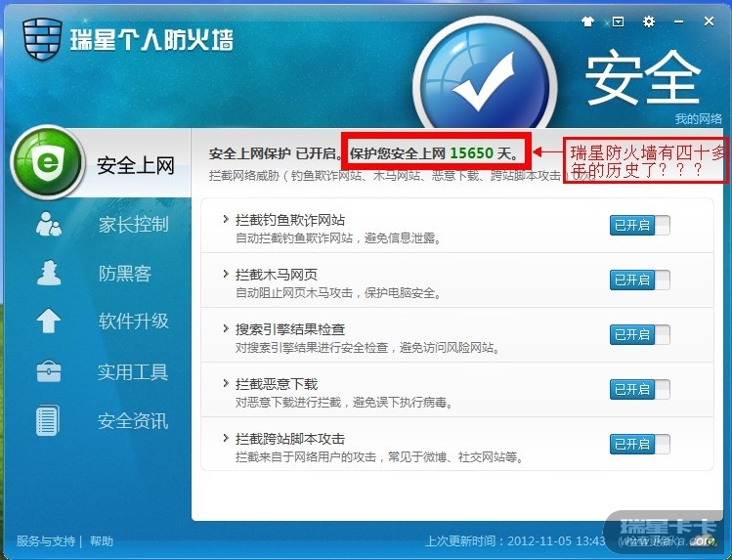Open the gear settings icon
The image size is (732, 560).
[x=648, y=22]
